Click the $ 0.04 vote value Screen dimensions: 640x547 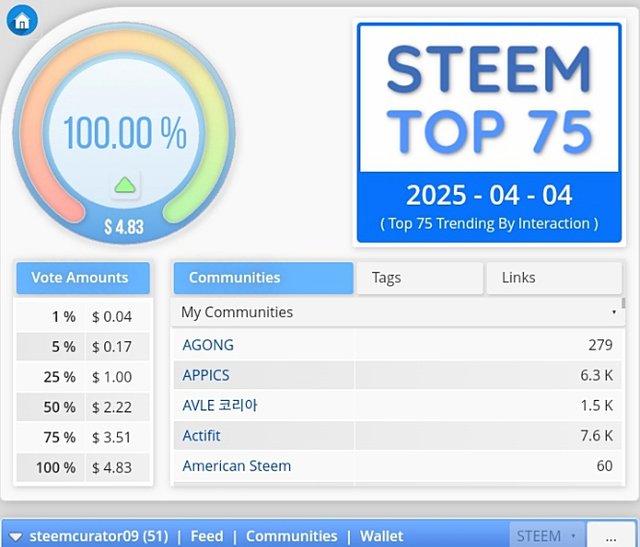[x=112, y=316]
